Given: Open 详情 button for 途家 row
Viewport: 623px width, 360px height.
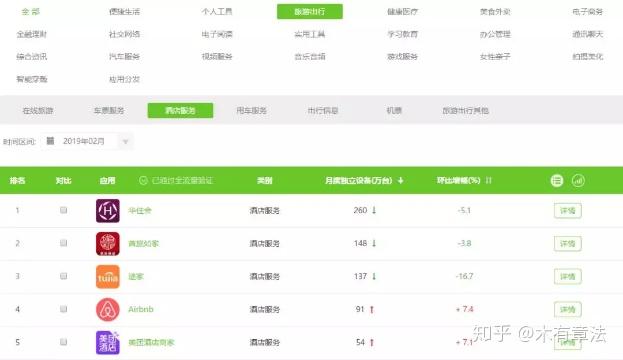Looking at the screenshot, I should coord(568,277).
